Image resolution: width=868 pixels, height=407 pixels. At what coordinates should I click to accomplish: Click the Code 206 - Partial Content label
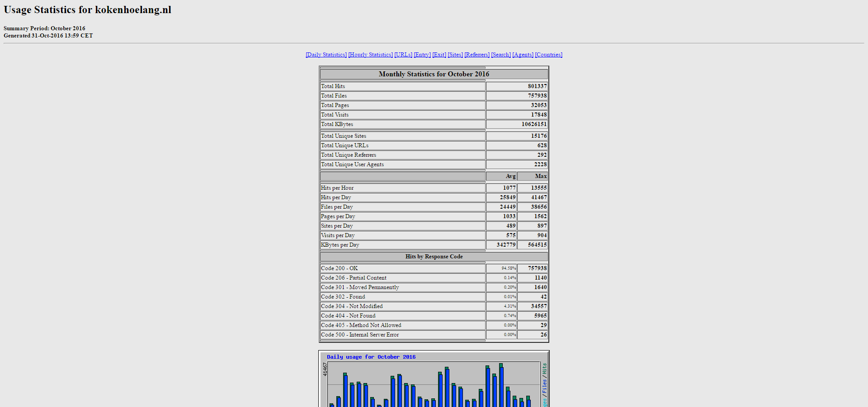click(354, 278)
